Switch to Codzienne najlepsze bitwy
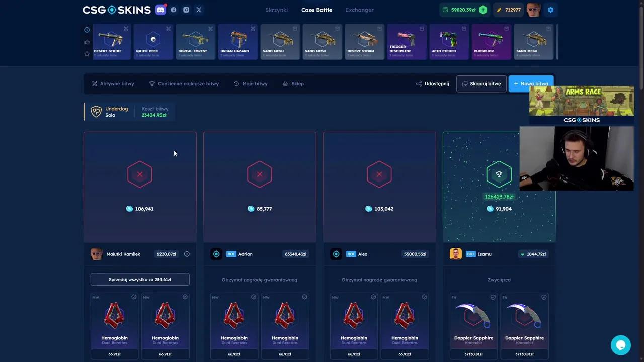This screenshot has height=362, width=644. 184,84
